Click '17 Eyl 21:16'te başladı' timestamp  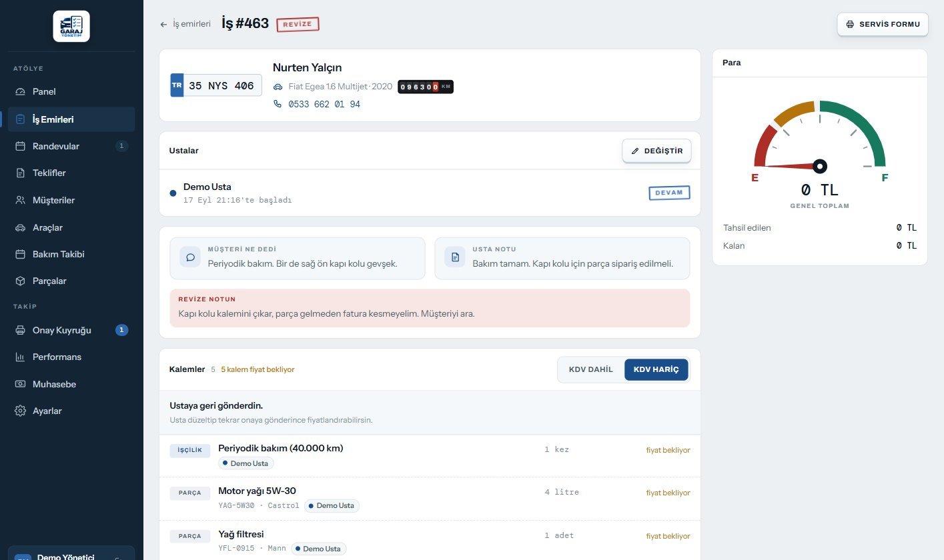pos(238,200)
